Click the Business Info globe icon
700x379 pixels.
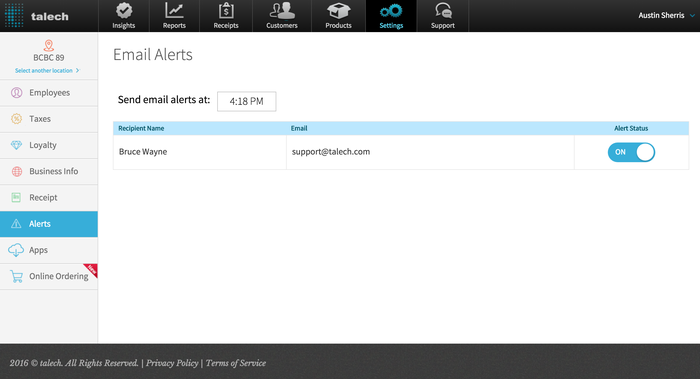(x=17, y=171)
